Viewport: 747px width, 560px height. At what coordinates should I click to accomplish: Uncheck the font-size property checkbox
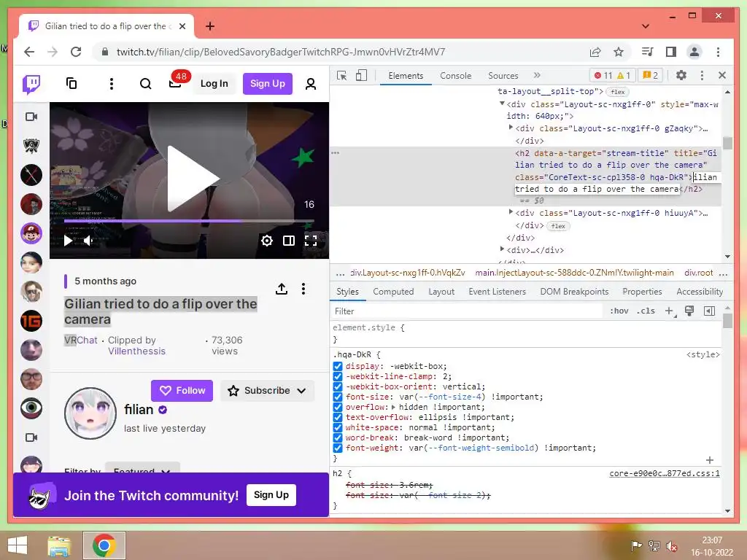tap(338, 397)
